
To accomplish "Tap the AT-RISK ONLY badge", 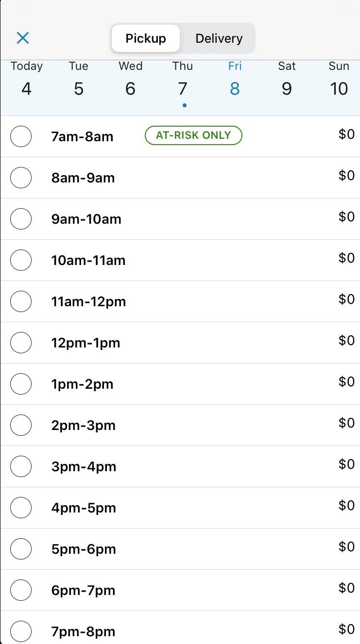I will click(193, 135).
